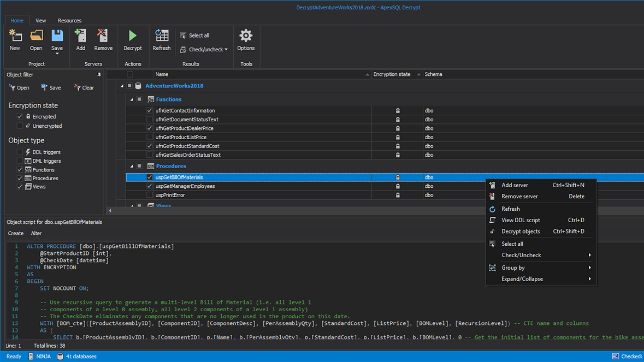Open a project with the Open folder icon

36,35
